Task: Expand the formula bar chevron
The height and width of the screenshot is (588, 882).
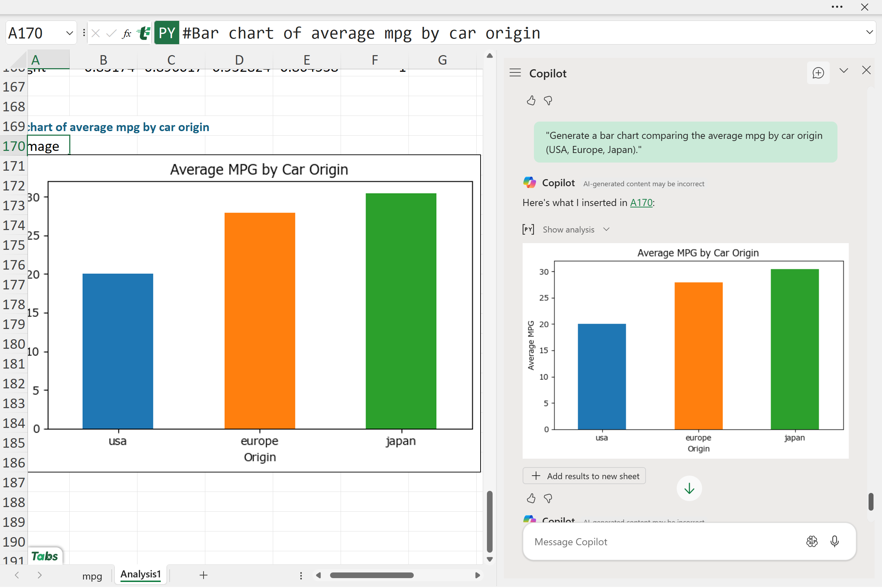Action: click(x=869, y=32)
